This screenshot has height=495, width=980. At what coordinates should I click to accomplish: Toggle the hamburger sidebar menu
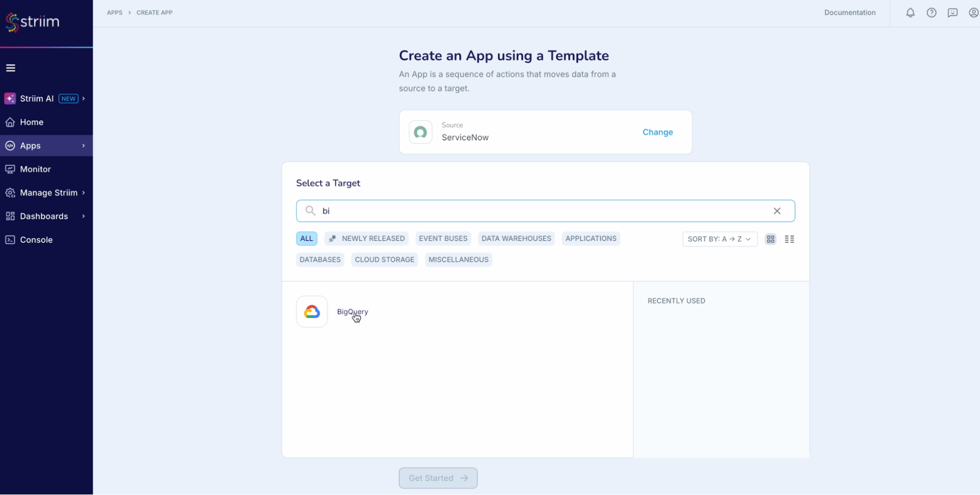(11, 68)
